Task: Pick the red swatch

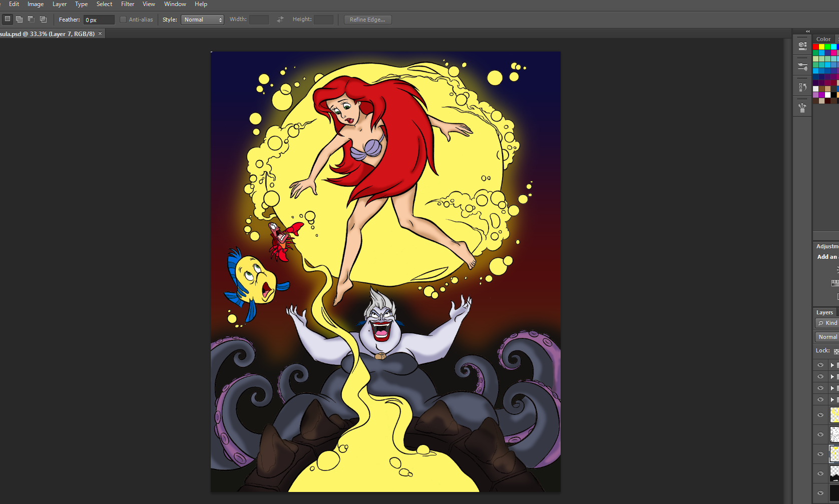Action: click(x=816, y=47)
